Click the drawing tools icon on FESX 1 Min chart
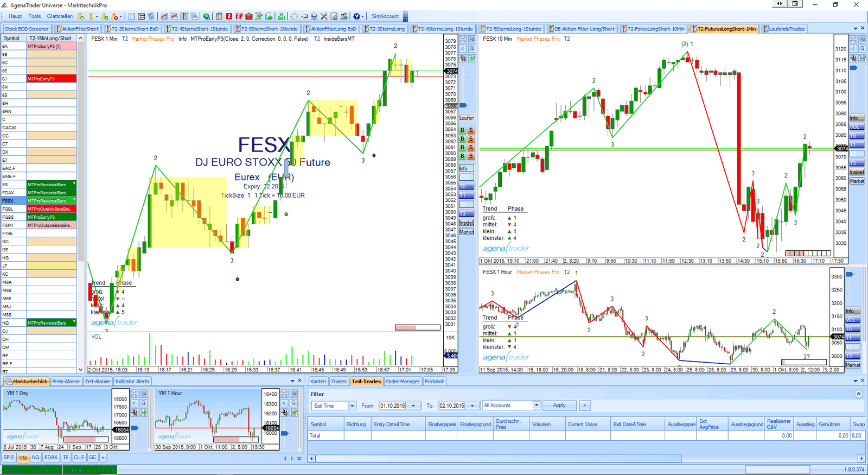 463,58
